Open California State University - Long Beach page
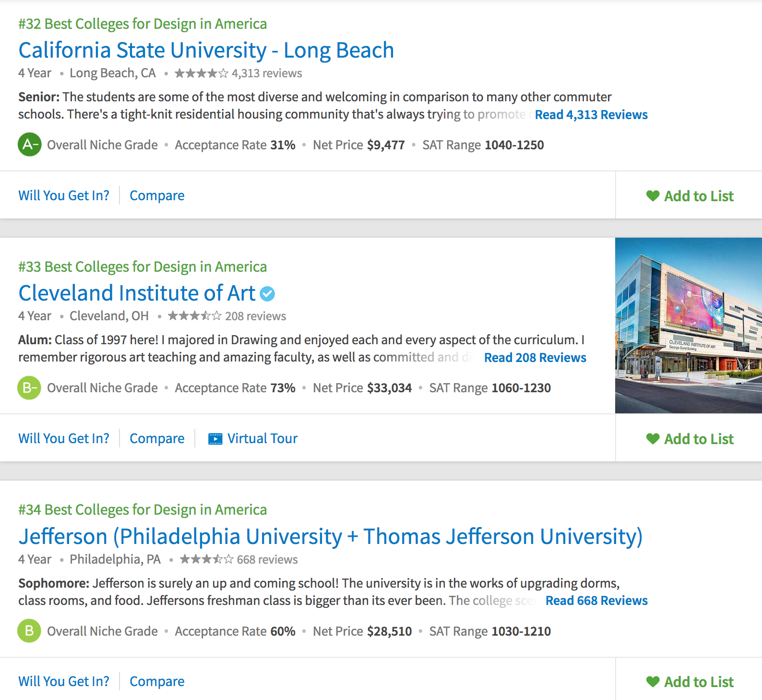 [x=206, y=50]
